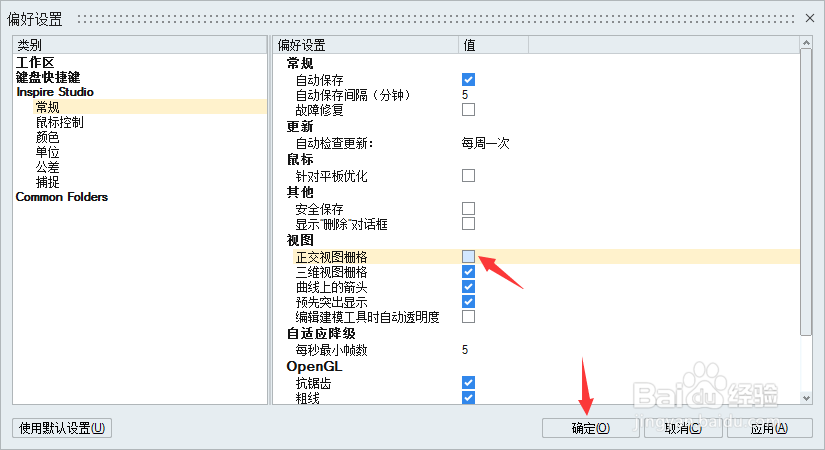
Task: Disable 三维视图栅格 checkbox
Action: click(x=468, y=272)
